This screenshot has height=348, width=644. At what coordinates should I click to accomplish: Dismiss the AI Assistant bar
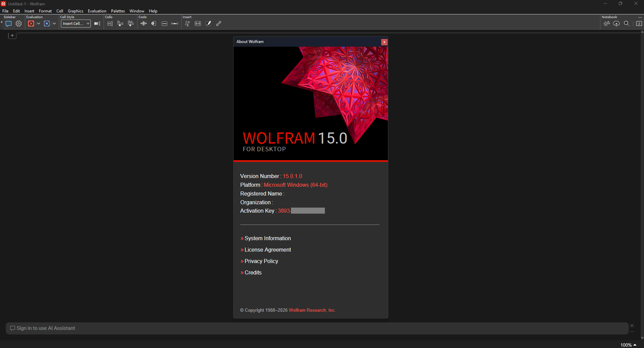pos(632,325)
